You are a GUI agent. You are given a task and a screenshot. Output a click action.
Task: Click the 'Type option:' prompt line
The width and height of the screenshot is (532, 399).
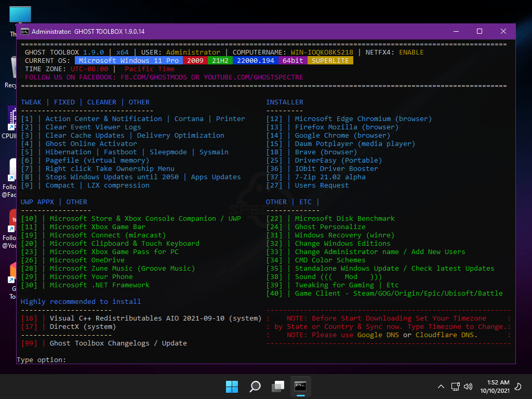42,360
